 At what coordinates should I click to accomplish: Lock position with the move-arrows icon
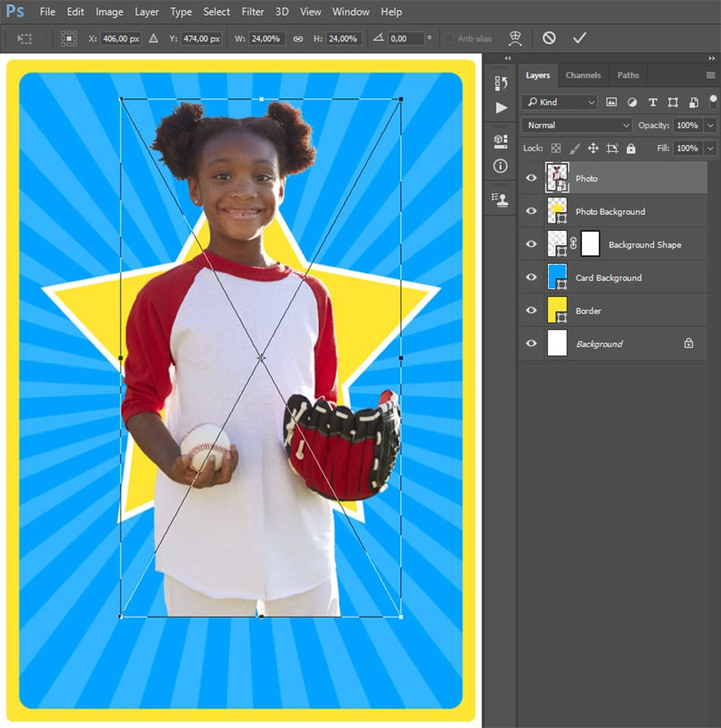[x=592, y=148]
